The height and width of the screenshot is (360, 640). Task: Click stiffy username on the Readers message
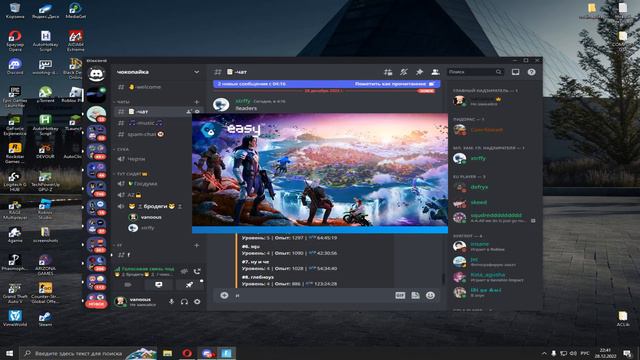243,101
